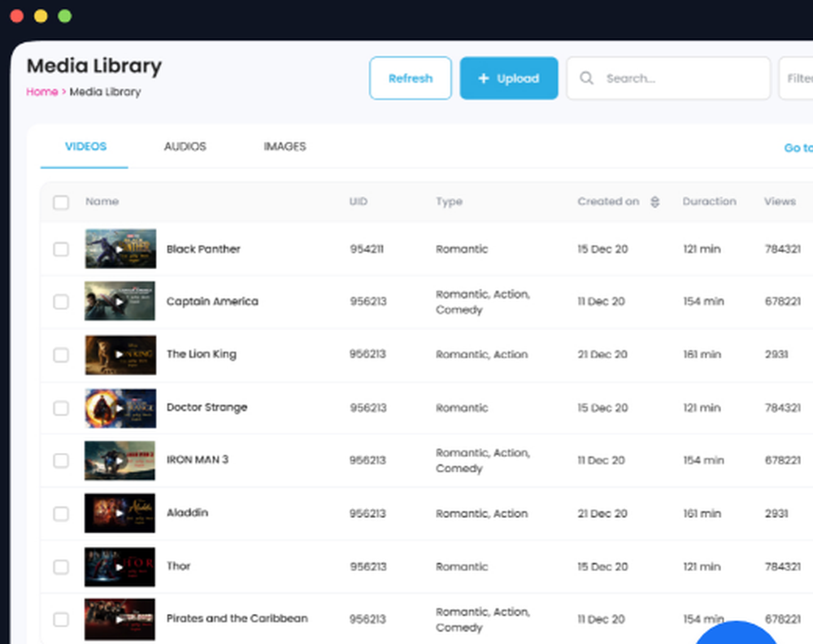
Task: Click the Refresh button
Action: coord(411,78)
